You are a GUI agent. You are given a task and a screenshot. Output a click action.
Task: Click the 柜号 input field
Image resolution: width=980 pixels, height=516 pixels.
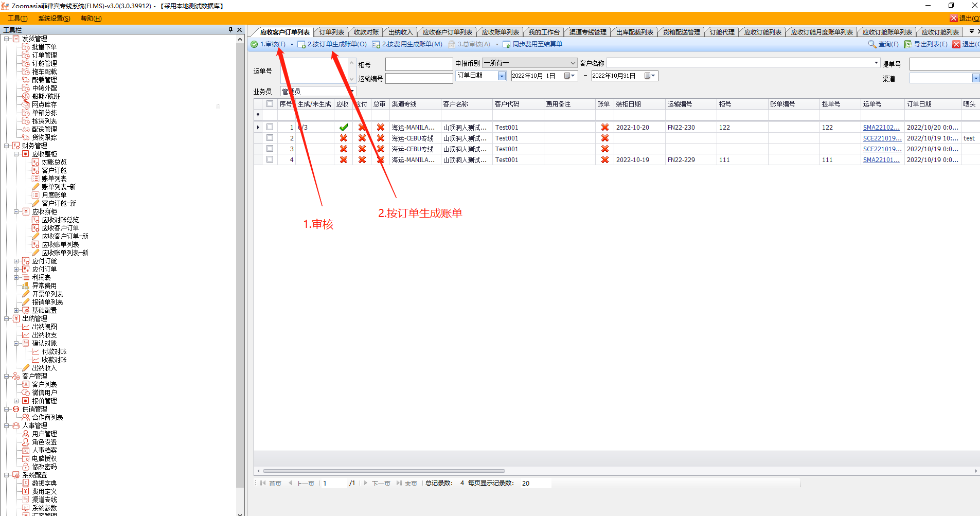[x=419, y=64]
